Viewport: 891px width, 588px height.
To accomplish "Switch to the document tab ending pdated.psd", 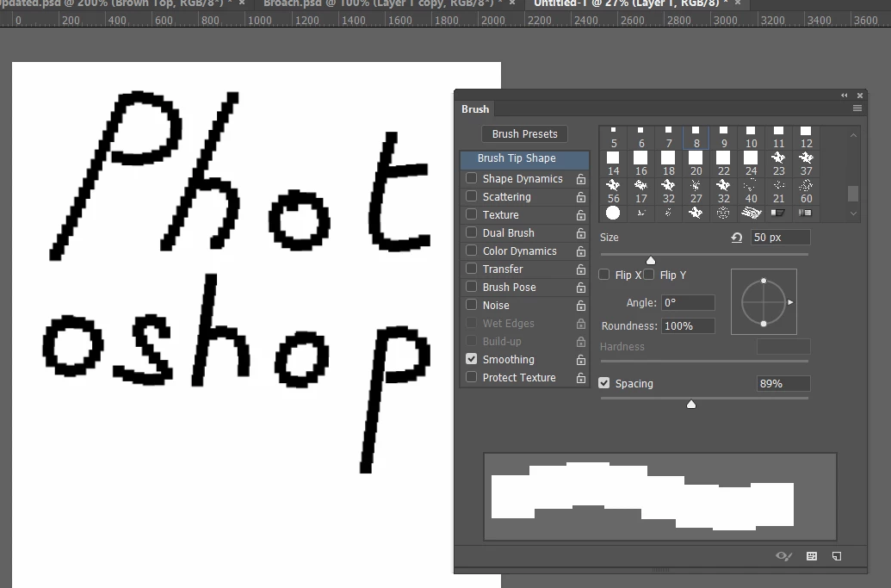I will [115, 3].
